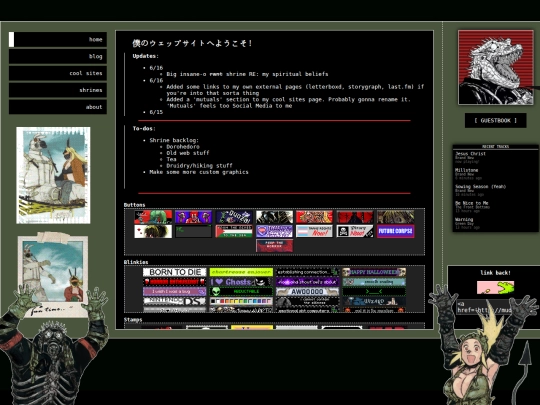Screen dimensions: 540x405
Task: Click the Nintendo DS blinkie
Action: pyautogui.click(x=175, y=301)
